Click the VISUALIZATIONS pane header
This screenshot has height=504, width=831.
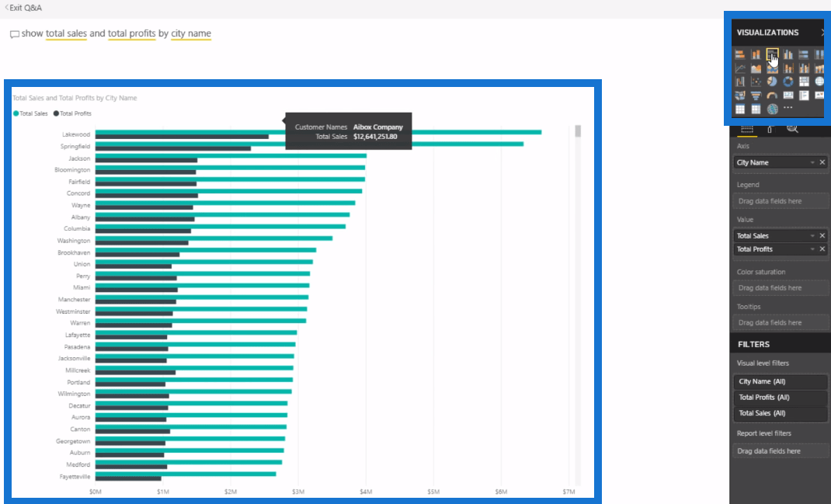point(767,33)
